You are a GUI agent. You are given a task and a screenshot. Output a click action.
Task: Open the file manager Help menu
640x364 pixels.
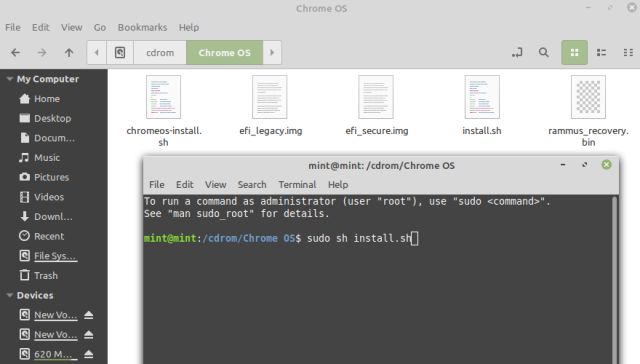click(x=189, y=27)
